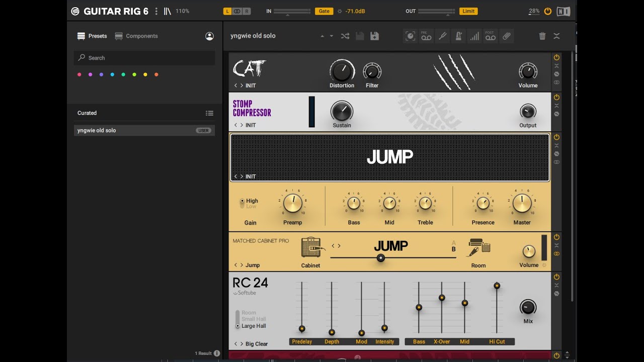Collapse the Stomp Compressor module

click(x=556, y=106)
